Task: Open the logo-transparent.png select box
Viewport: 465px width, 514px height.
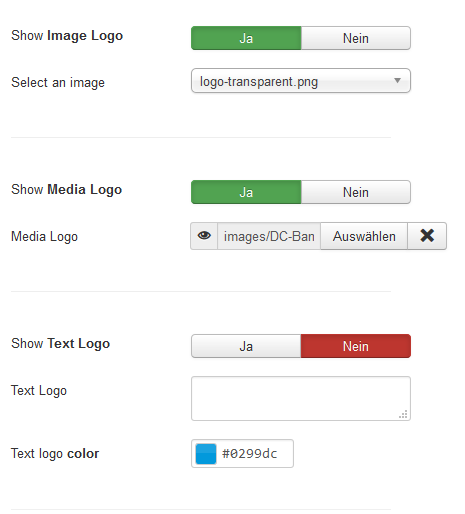Action: point(301,81)
